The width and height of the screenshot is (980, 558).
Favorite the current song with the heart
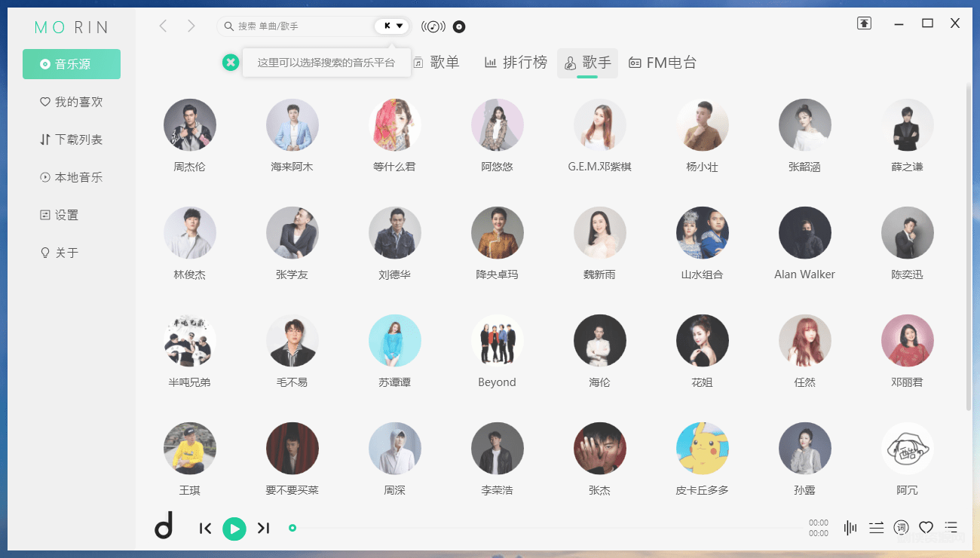(926, 528)
